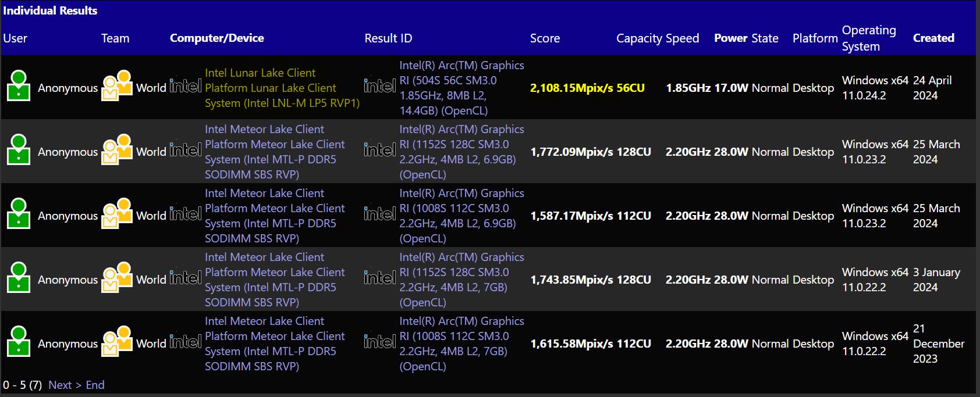Click the Operating System column header
The height and width of the screenshot is (397, 980).
(x=869, y=38)
